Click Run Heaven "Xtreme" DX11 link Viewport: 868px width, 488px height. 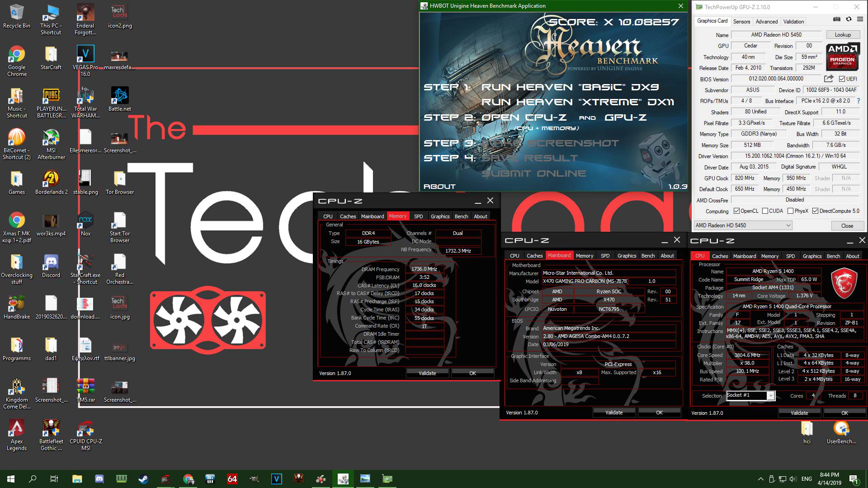tap(578, 102)
